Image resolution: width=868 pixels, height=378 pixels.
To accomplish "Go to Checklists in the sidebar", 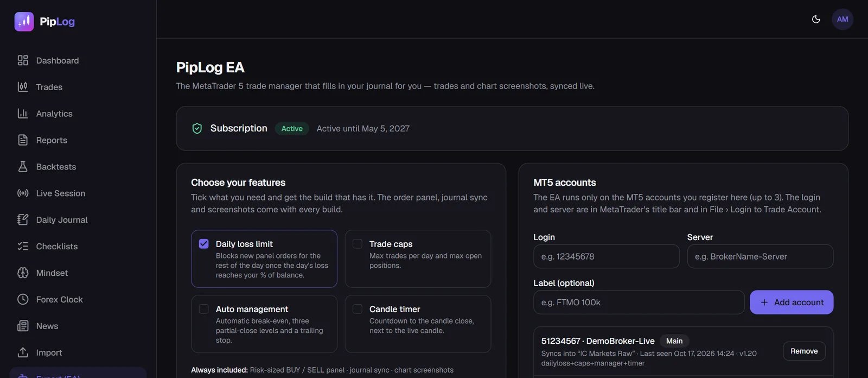I will pos(78,247).
